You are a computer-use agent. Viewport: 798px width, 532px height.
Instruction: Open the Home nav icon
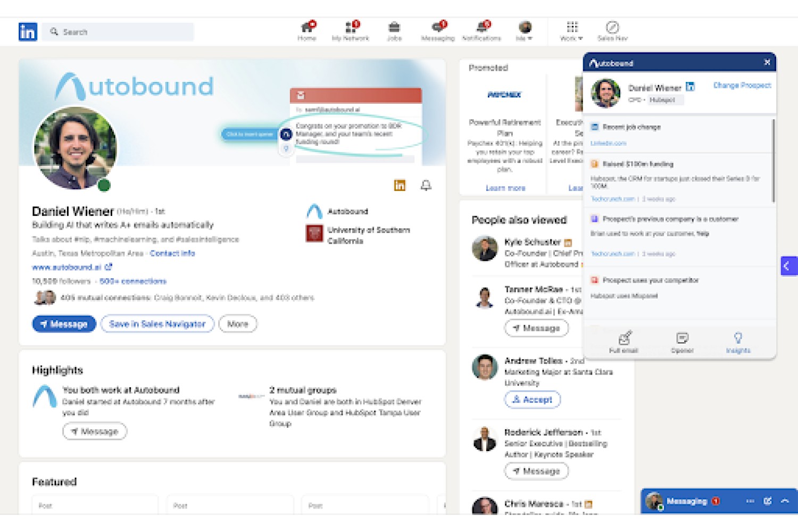click(x=307, y=31)
